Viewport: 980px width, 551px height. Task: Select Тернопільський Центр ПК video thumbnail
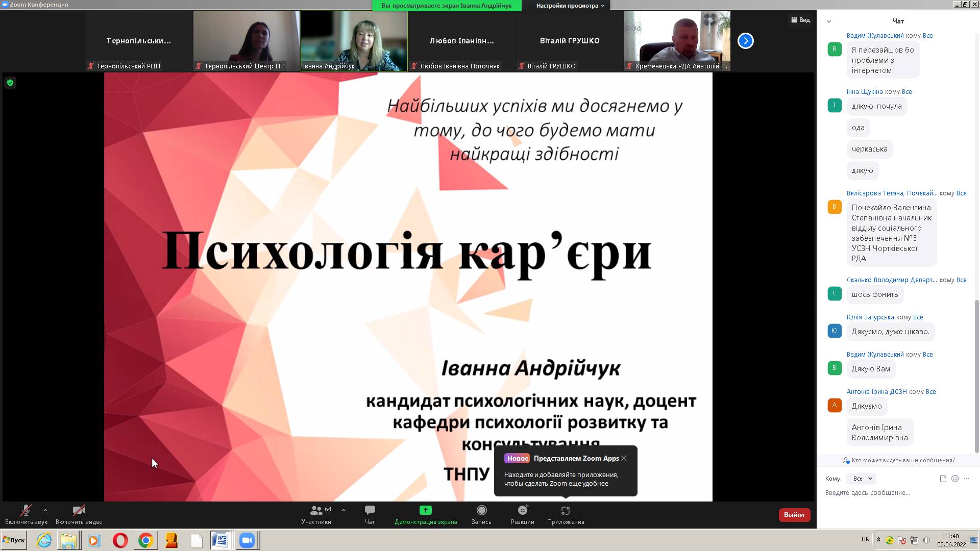point(247,41)
